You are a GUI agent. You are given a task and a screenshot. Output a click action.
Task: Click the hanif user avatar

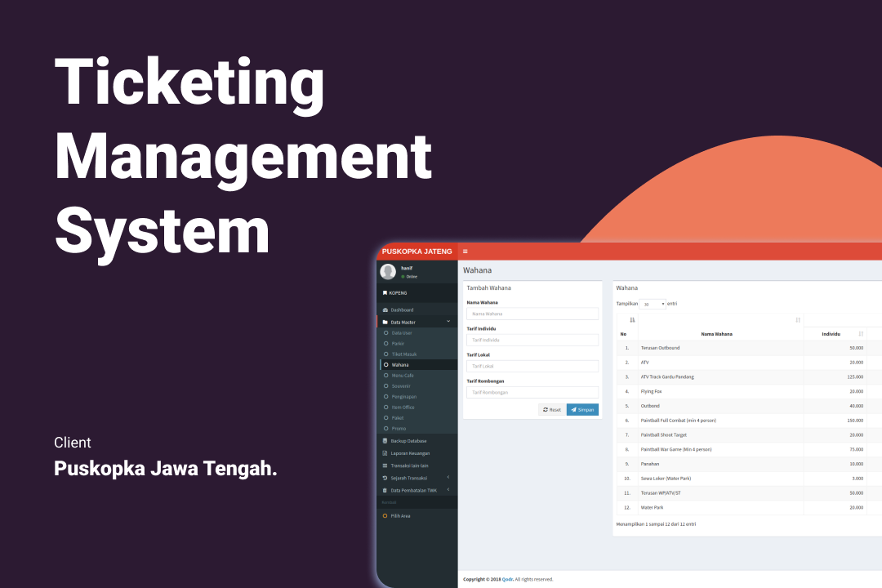tap(389, 272)
